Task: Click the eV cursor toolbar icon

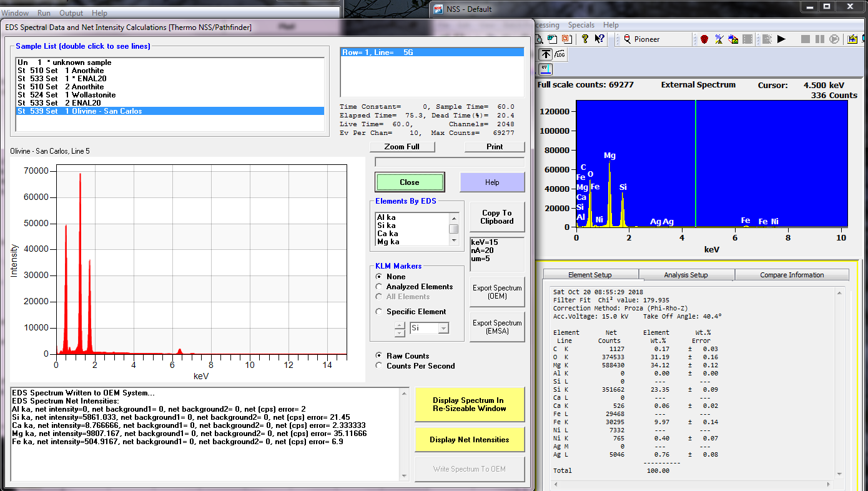Action: [x=545, y=68]
